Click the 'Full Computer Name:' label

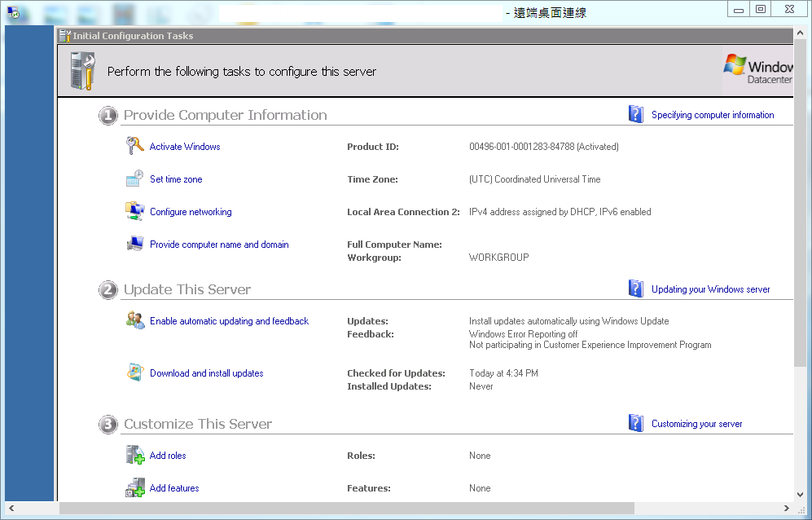(x=394, y=245)
